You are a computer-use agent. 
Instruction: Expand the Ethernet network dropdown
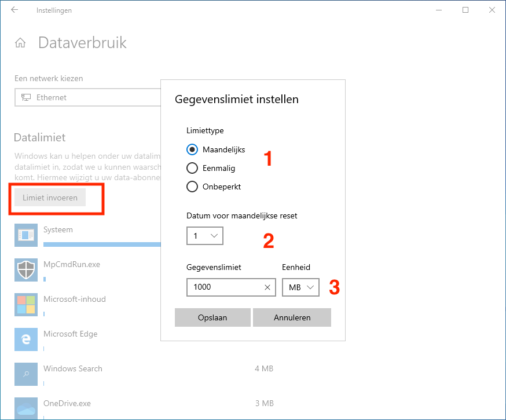coord(87,97)
